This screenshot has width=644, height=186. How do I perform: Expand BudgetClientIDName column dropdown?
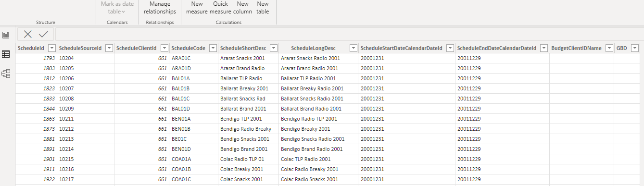[x=609, y=48]
